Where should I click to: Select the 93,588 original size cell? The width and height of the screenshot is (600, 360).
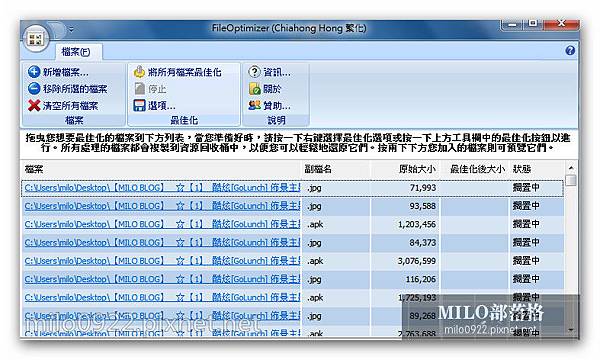(x=405, y=206)
